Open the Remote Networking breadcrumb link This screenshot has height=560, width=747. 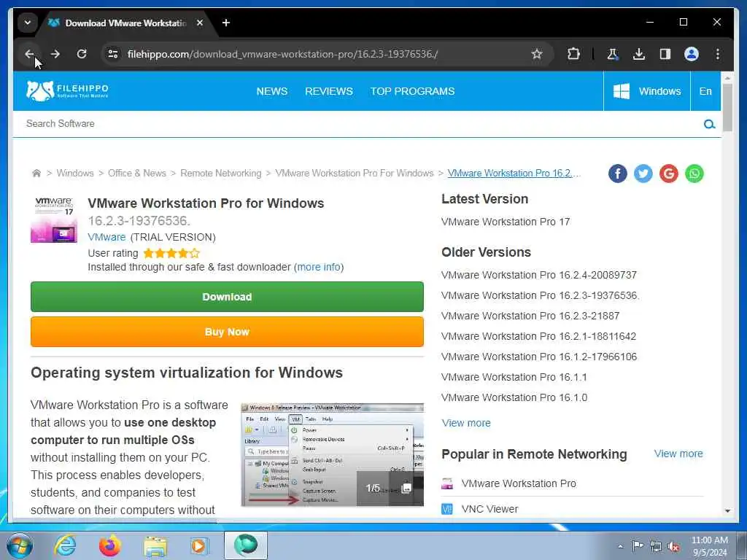click(221, 174)
